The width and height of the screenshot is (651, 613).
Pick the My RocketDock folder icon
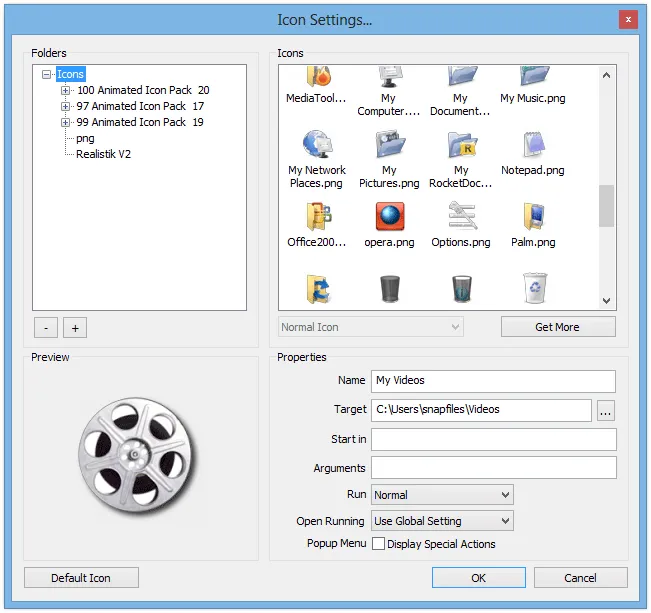462,144
